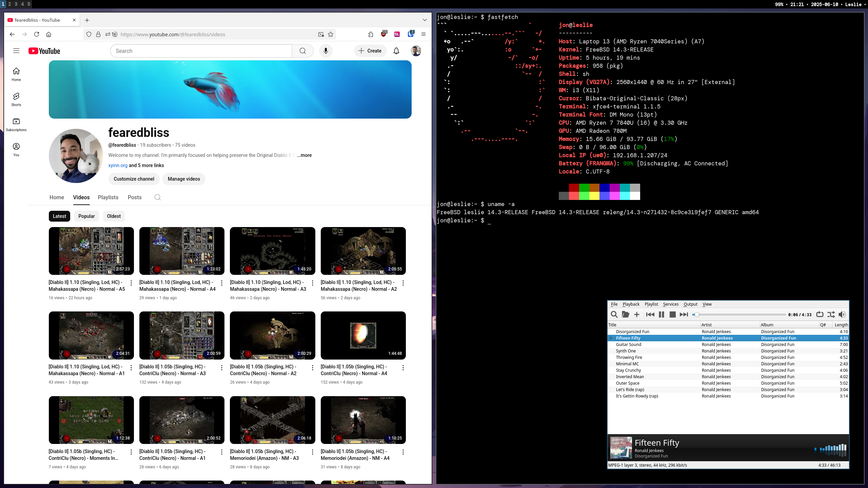
Task: Switch to workspace 5
Action: point(29,4)
